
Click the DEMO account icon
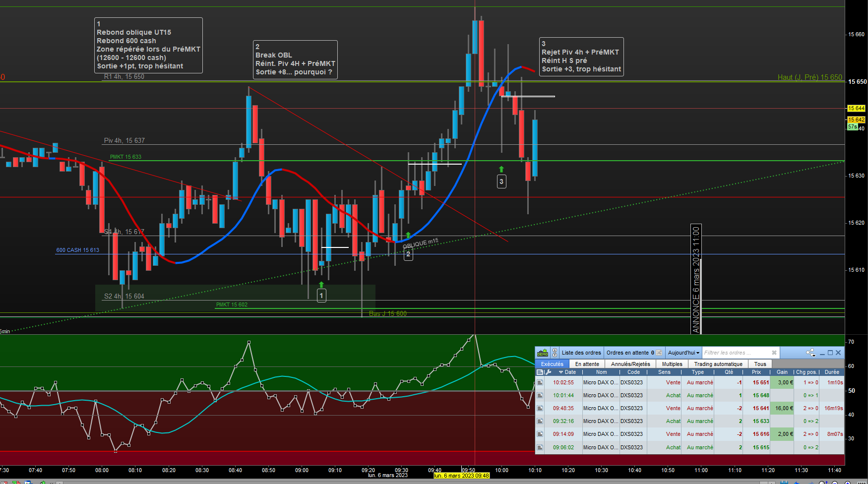tap(543, 353)
